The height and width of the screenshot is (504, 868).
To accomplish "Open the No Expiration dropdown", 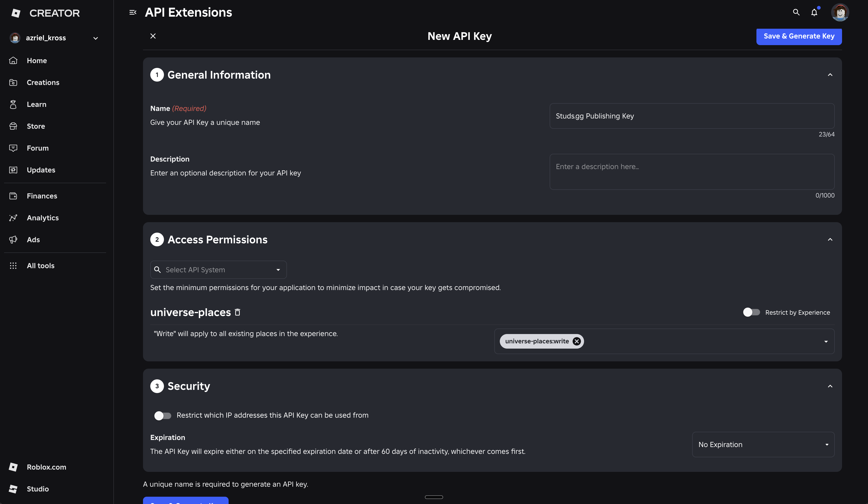I will coord(763,445).
